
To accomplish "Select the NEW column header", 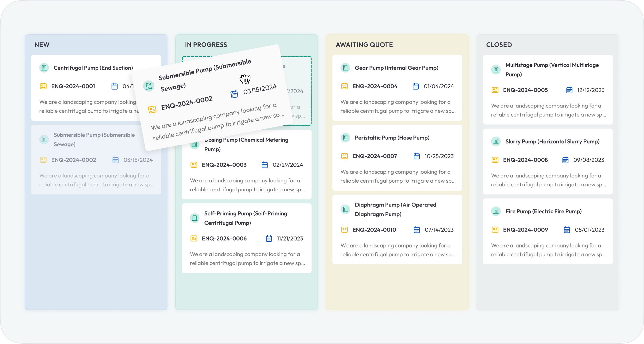I will coord(42,45).
